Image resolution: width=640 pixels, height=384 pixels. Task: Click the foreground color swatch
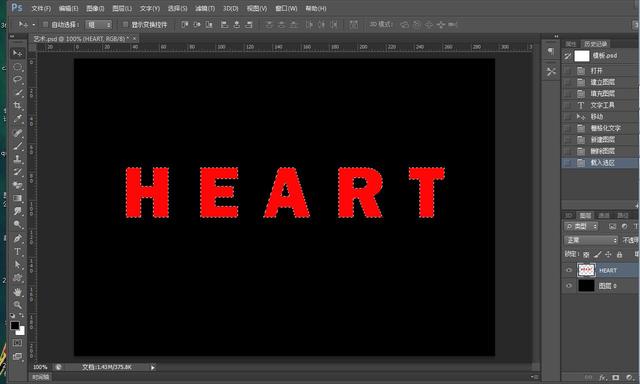point(15,325)
